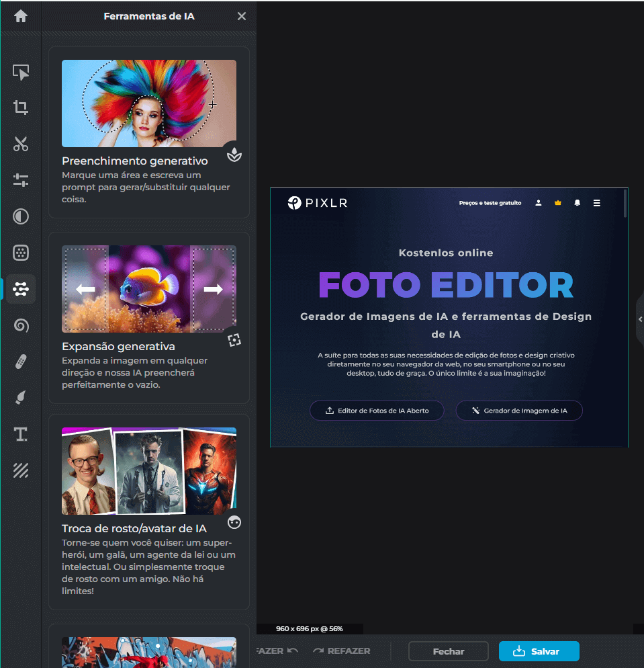Viewport: 644px width, 668px height.
Task: Select the Preenchimento generativo title
Action: pos(135,161)
